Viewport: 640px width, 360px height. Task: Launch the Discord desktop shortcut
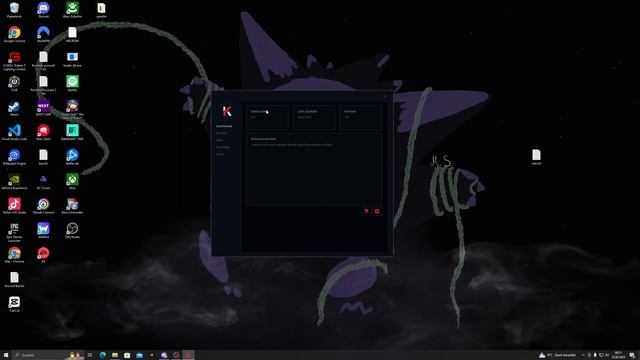coord(43,10)
